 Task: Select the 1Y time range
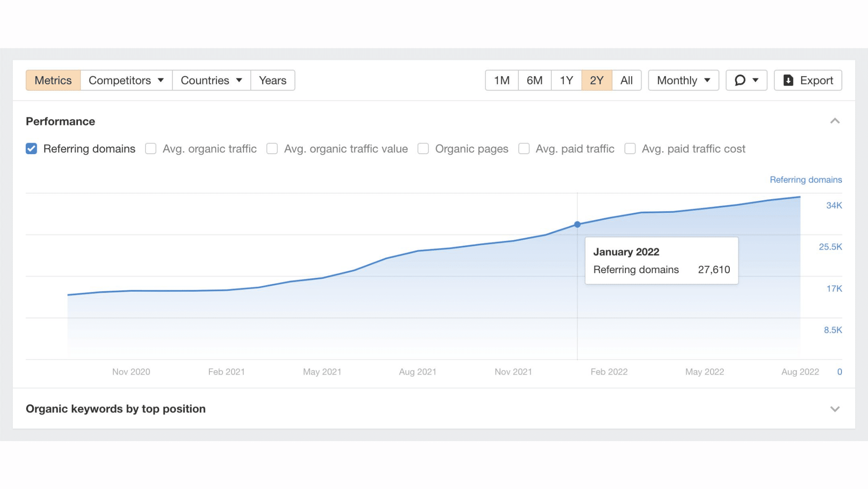coord(566,80)
